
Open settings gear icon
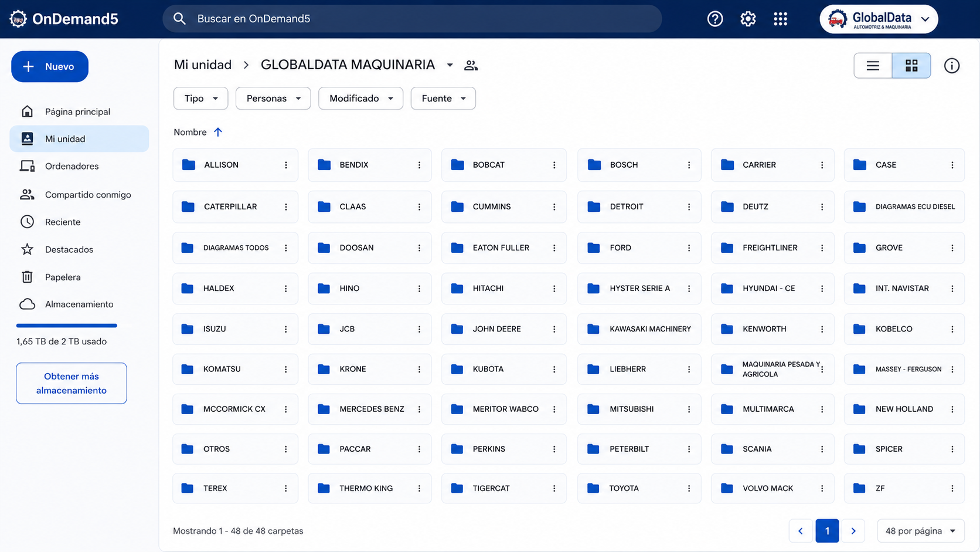[x=748, y=19]
